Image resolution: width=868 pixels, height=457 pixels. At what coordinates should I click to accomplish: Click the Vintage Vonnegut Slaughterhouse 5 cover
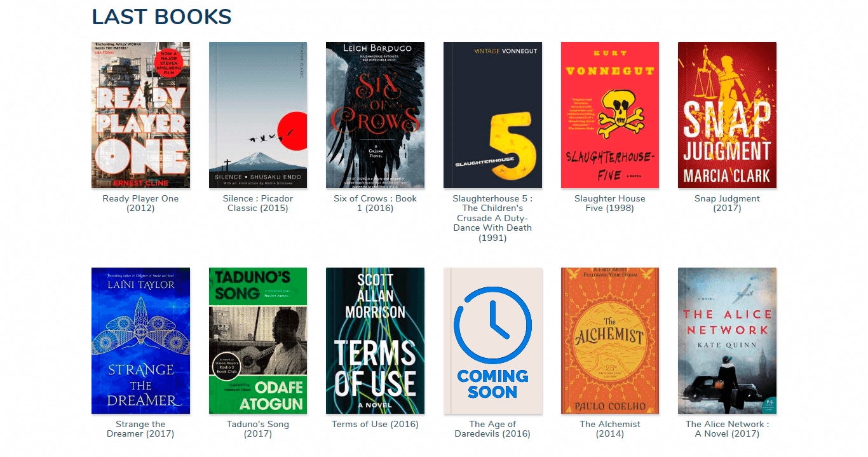[492, 115]
